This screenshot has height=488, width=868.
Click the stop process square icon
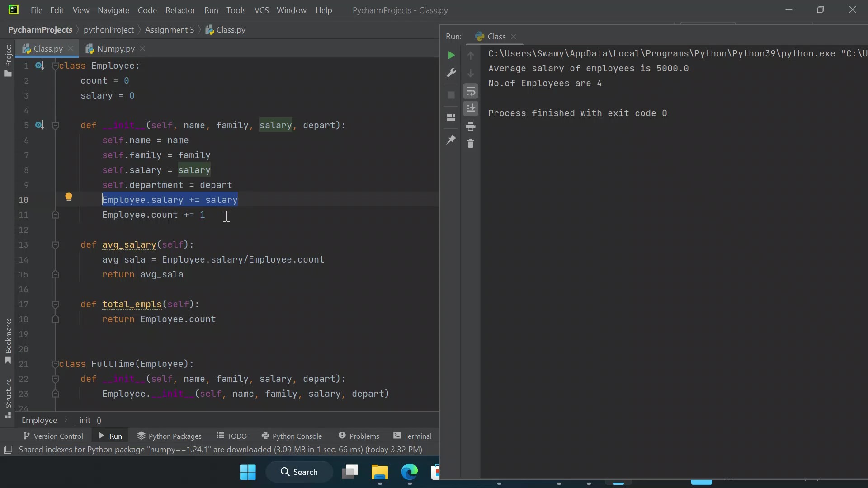click(x=451, y=95)
